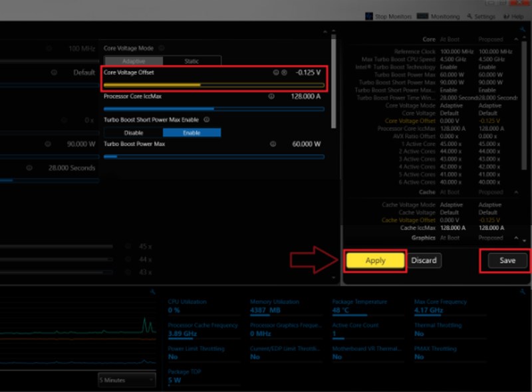
Task: Click the yellow Apply button
Action: pyautogui.click(x=375, y=260)
